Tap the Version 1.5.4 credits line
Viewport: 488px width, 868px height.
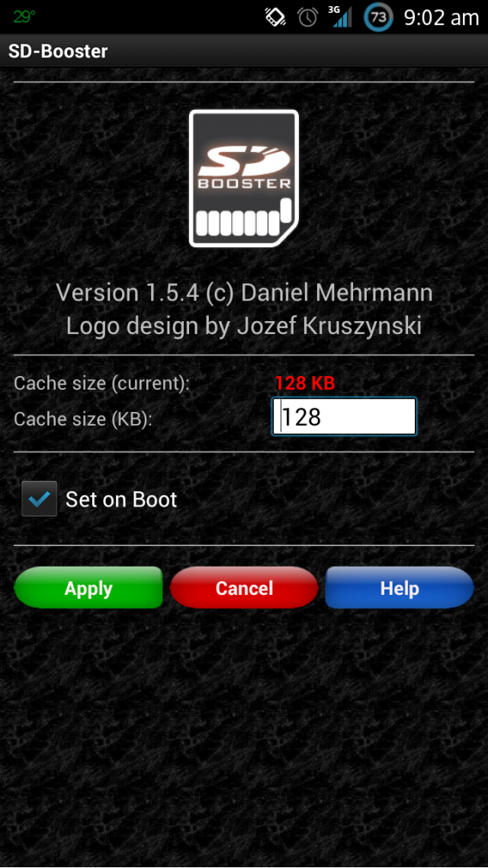click(x=244, y=293)
